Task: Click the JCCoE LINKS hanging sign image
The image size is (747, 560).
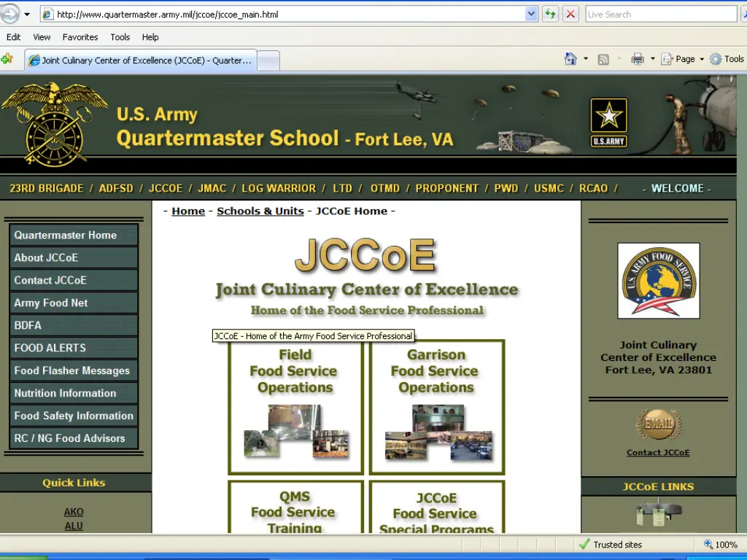Action: [659, 513]
